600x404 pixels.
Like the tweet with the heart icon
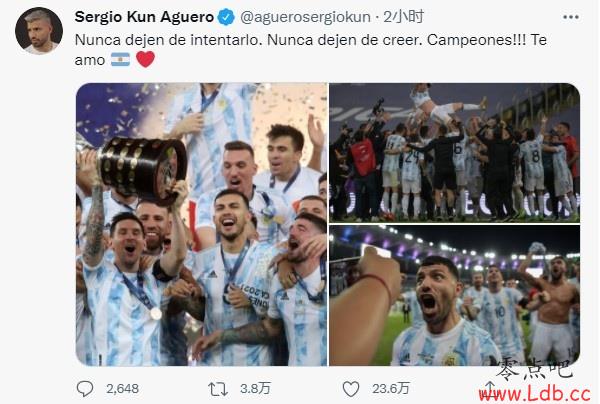pos(351,389)
